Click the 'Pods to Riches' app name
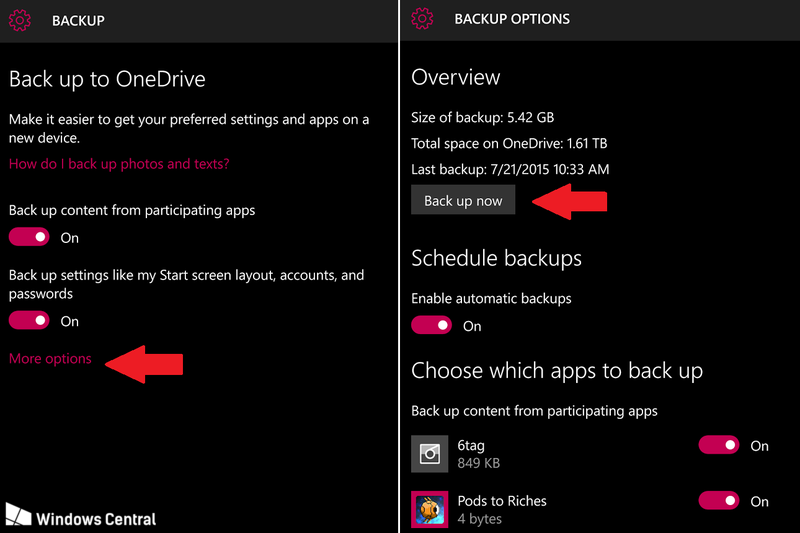Viewport: 800px width, 533px height. 502,501
